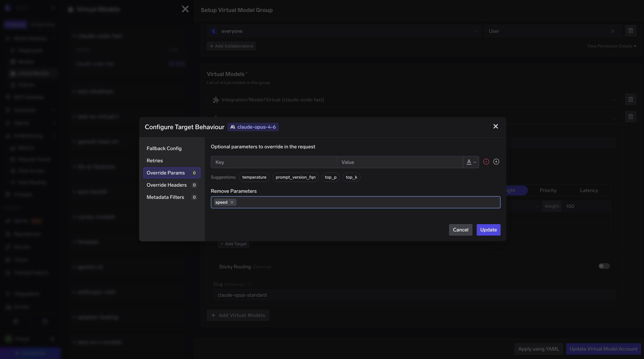
Task: Enable the Sticky Routing toggle
Action: click(604, 266)
